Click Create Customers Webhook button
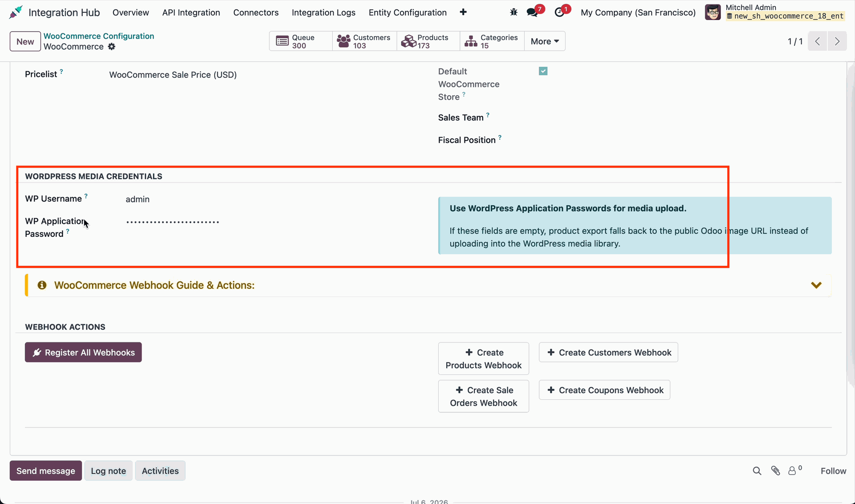 click(x=608, y=353)
